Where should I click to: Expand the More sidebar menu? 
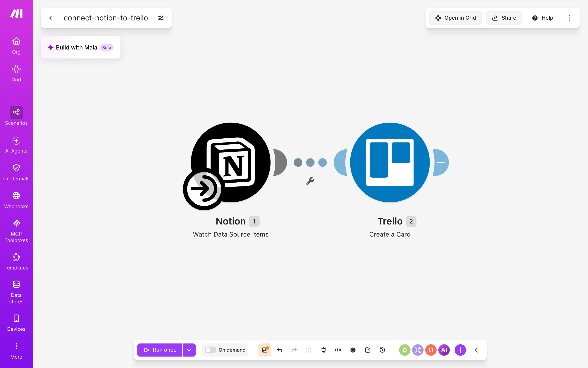click(16, 351)
